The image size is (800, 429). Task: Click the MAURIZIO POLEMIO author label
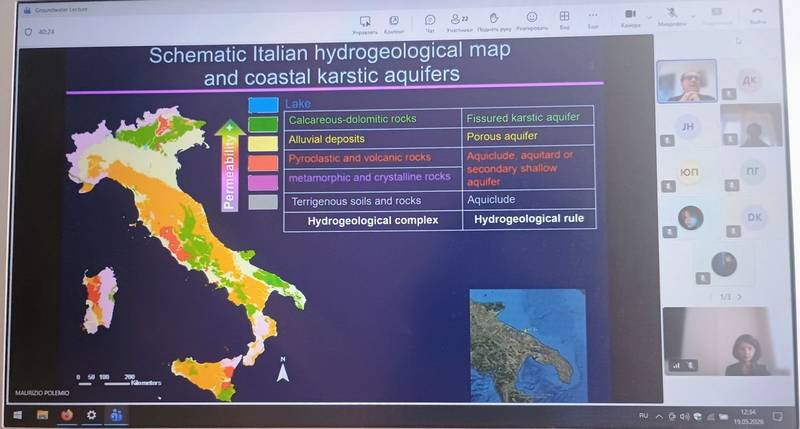pyautogui.click(x=42, y=393)
